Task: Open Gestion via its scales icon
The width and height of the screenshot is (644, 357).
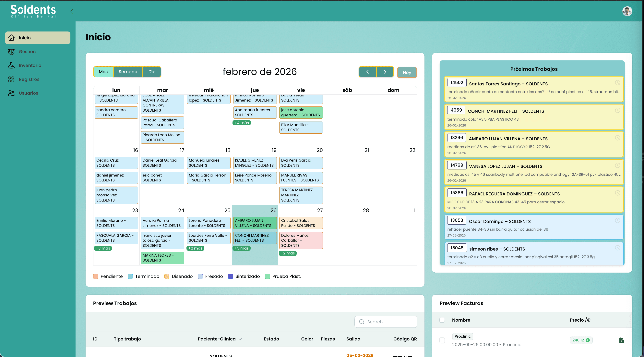Action: 11,52
